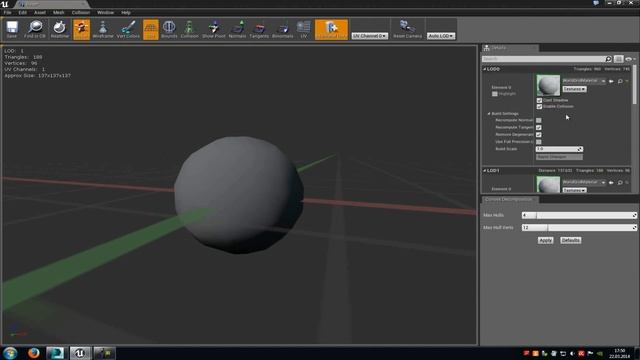Viewport: 640px width, 360px height.
Task: Toggle Highlight checkbox for Element 0
Action: (x=495, y=94)
